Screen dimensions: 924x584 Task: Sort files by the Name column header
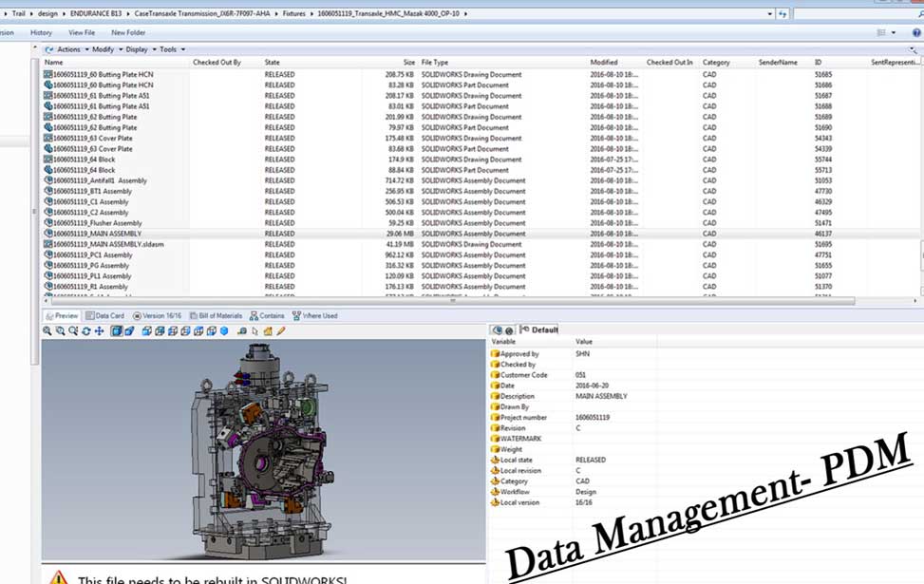click(x=53, y=63)
